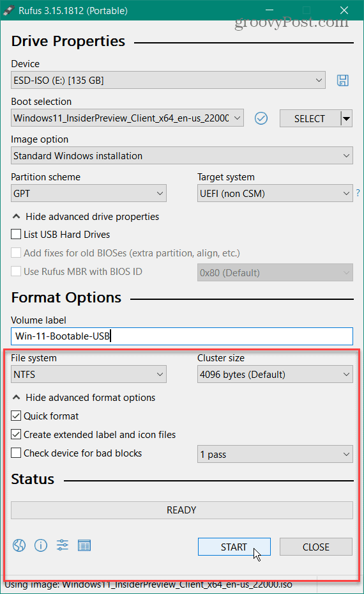
Task: Uncheck the Quick format checkbox
Action: coord(16,416)
